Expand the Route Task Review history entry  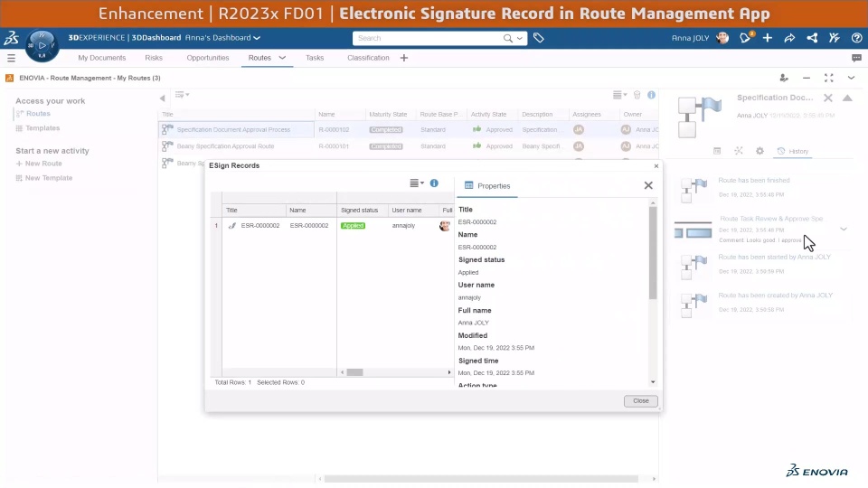tap(843, 229)
